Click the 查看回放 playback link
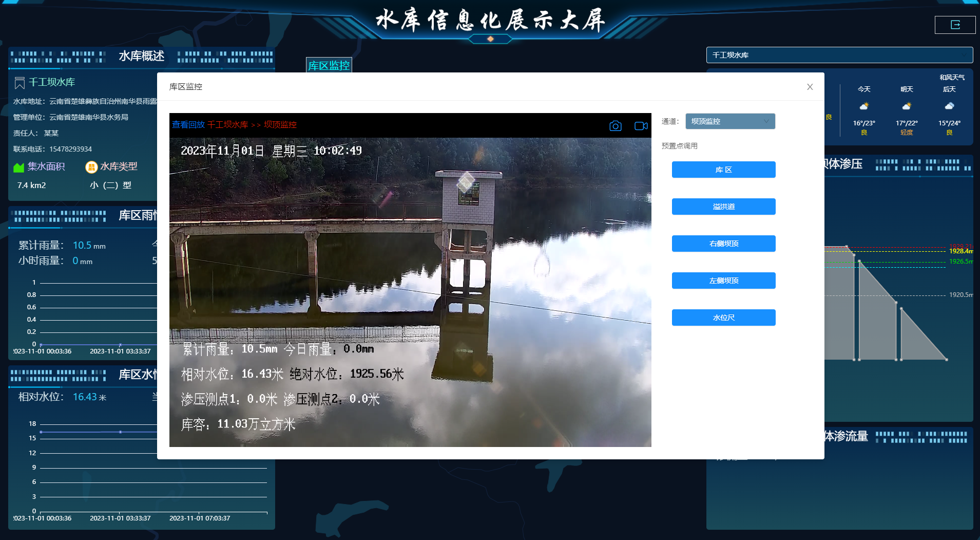Viewport: 980px width, 540px height. (188, 125)
